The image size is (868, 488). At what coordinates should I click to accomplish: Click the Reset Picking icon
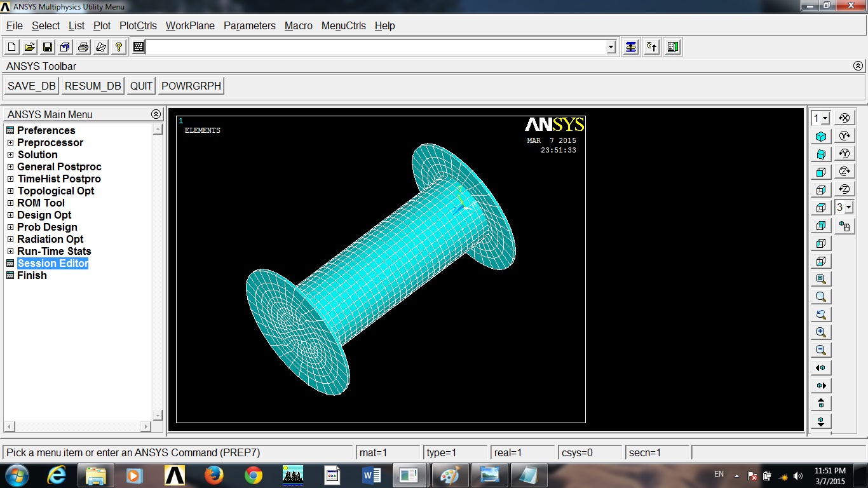[652, 47]
